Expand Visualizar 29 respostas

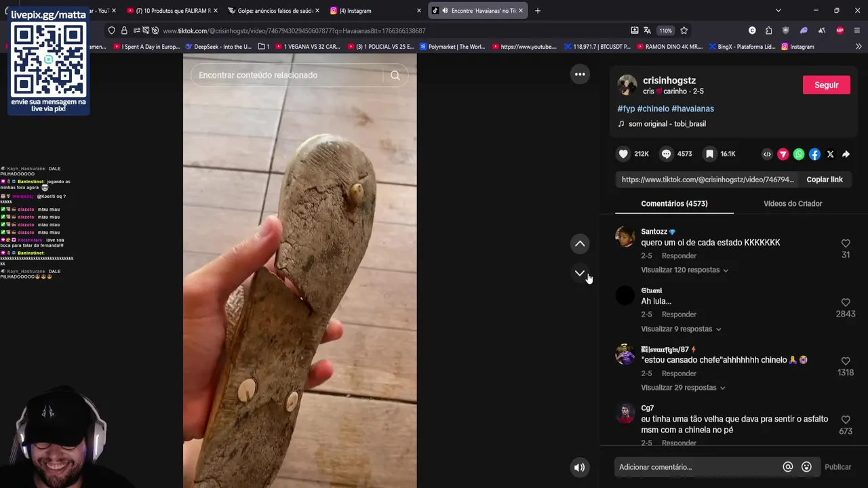coord(683,388)
